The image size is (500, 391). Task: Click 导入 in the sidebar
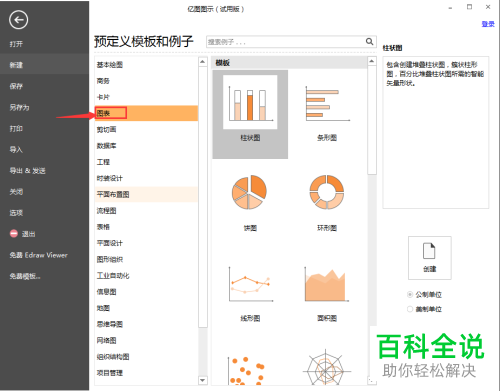[x=16, y=149]
